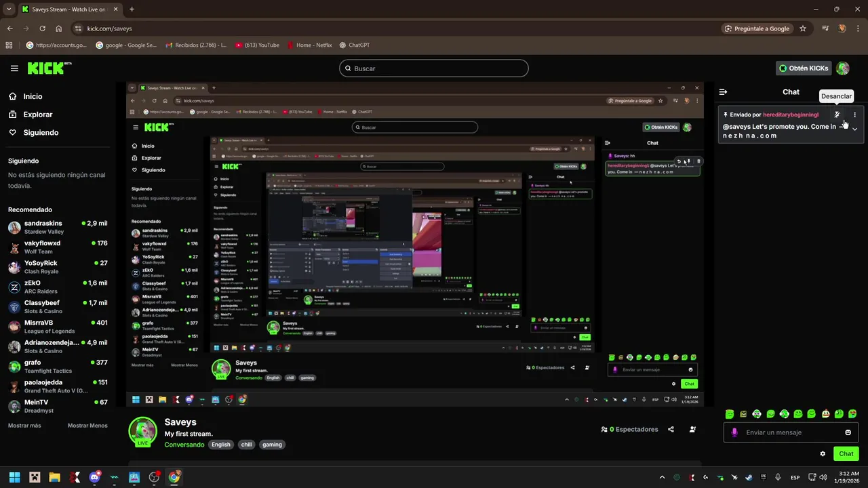Open zEkO recommended channel
The image size is (868, 488).
pos(58,287)
